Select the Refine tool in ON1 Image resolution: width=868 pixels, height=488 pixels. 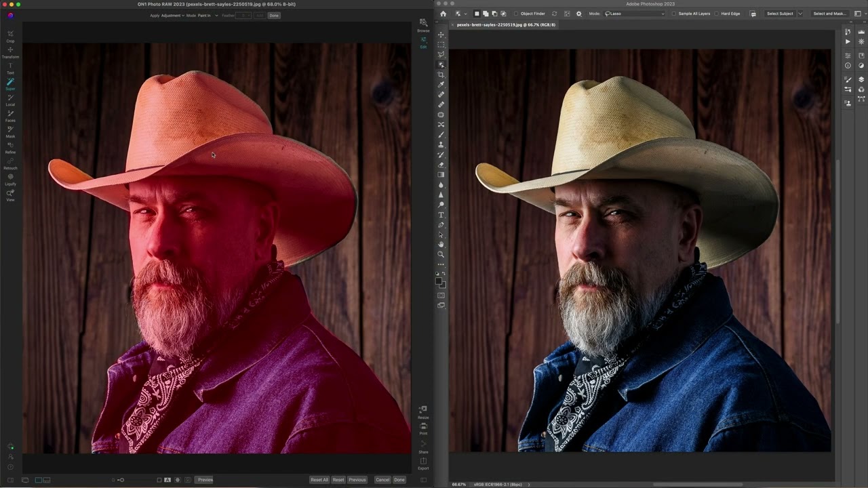click(x=10, y=147)
